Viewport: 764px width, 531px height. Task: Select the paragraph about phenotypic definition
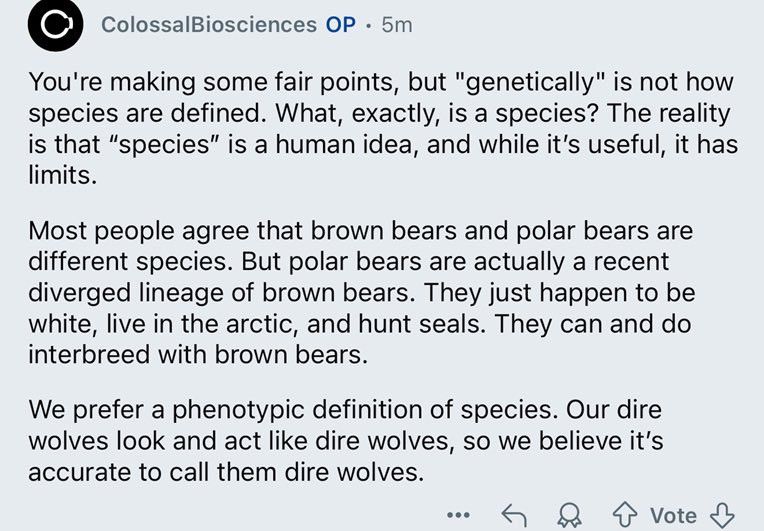[345, 440]
